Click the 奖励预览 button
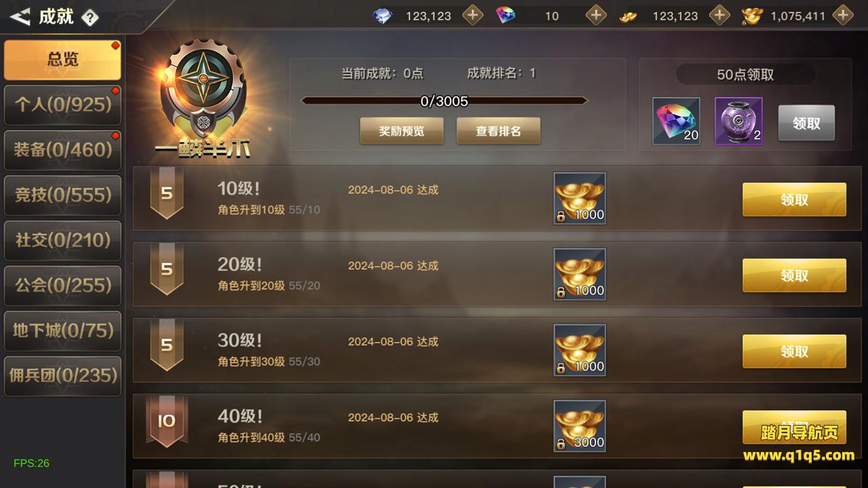Image resolution: width=868 pixels, height=488 pixels. pyautogui.click(x=401, y=131)
